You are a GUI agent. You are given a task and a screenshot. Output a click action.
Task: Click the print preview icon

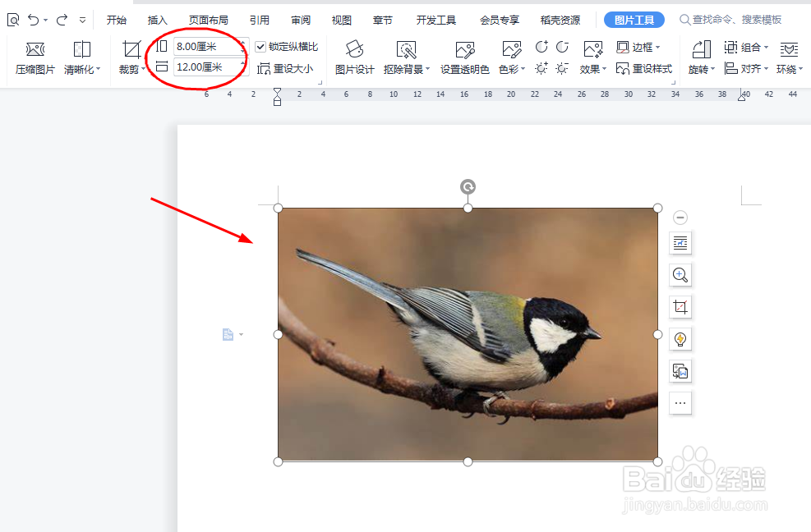point(13,21)
